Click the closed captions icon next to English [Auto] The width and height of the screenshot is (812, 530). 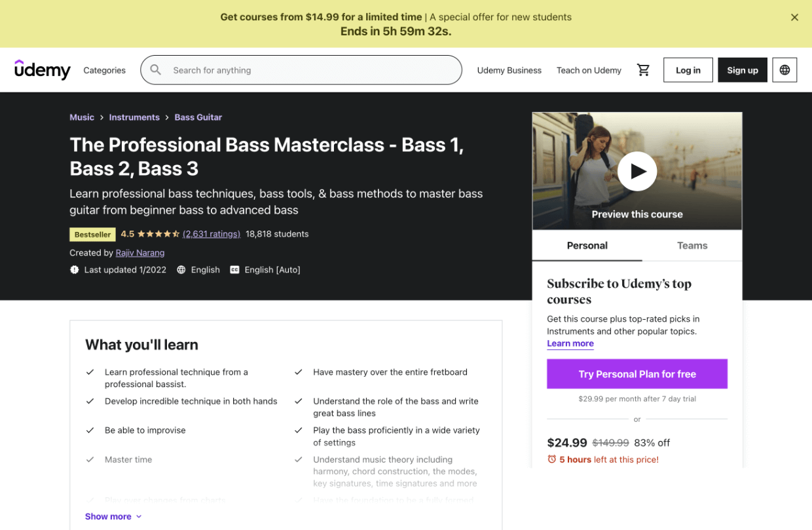(234, 269)
